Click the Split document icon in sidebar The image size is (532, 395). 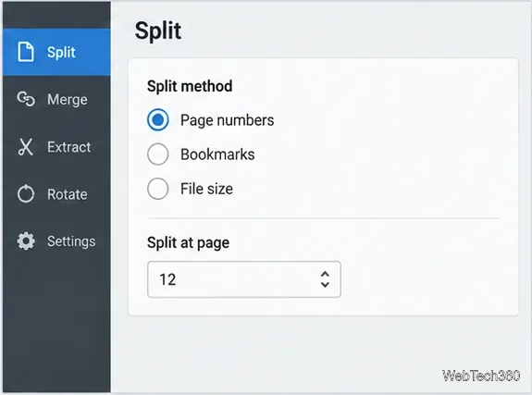click(26, 52)
